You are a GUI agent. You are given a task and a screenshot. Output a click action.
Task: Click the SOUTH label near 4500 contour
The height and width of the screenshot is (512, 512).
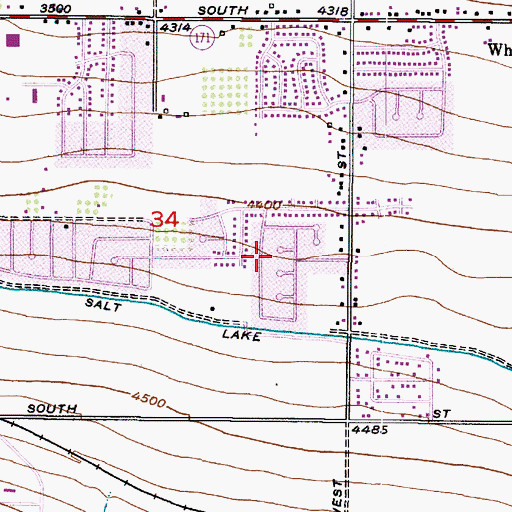pos(52,408)
